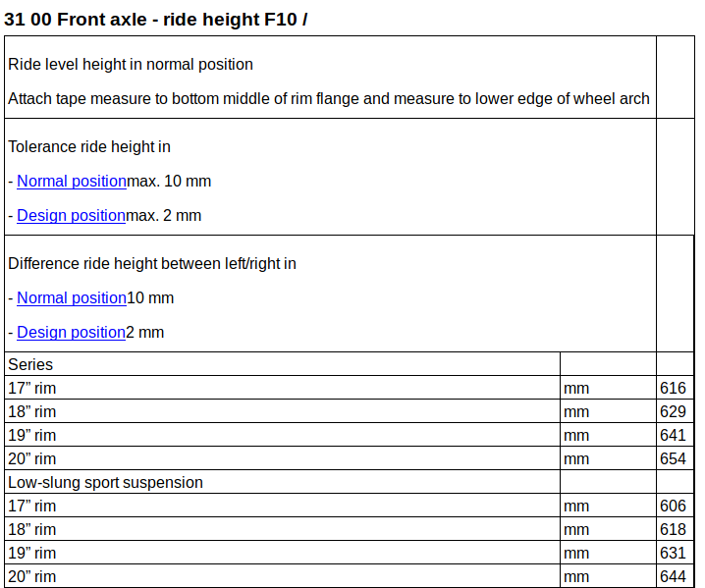Click the sport suspension value 606
The height and width of the screenshot is (588, 705).
673,506
